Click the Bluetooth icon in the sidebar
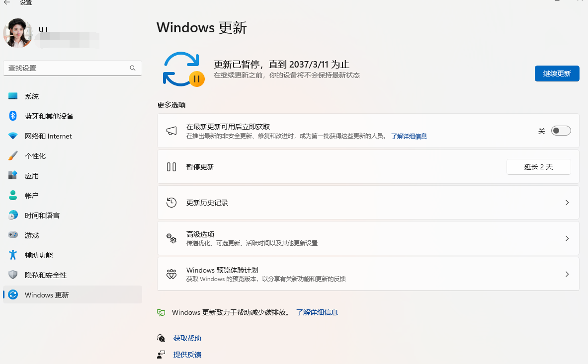 pyautogui.click(x=13, y=116)
